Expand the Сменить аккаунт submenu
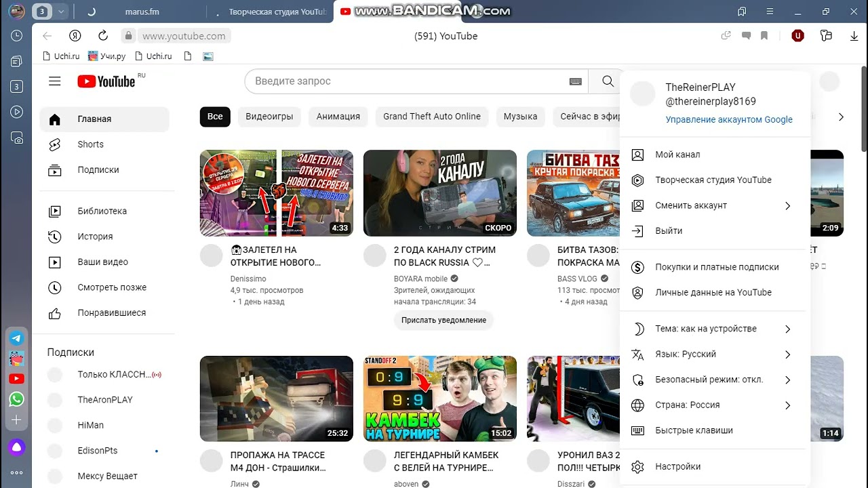This screenshot has width=868, height=488. coord(715,205)
